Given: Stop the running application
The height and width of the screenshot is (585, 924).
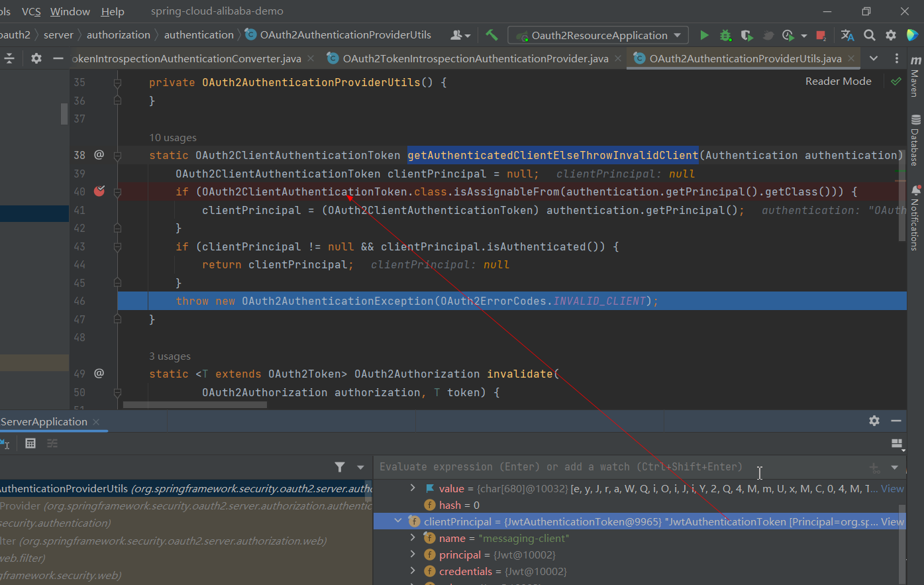Looking at the screenshot, I should point(821,35).
